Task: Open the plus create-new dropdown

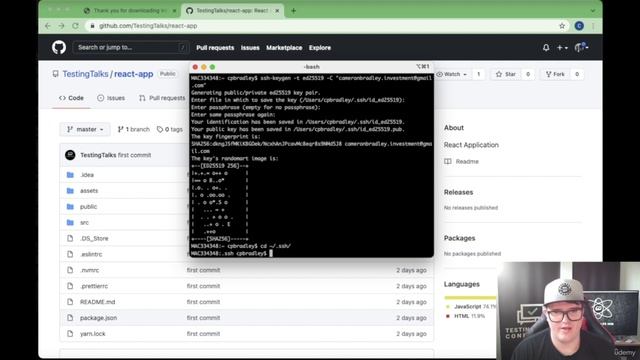Action: coord(562,48)
